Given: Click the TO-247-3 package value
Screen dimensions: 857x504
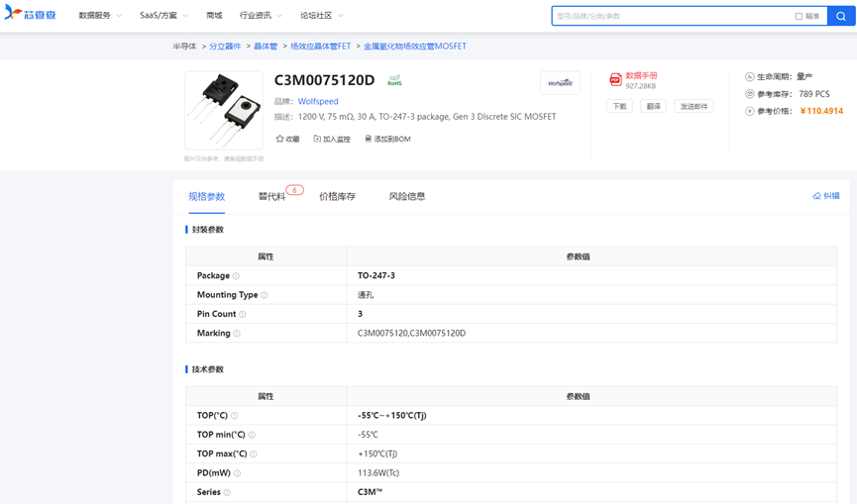Looking at the screenshot, I should 376,275.
